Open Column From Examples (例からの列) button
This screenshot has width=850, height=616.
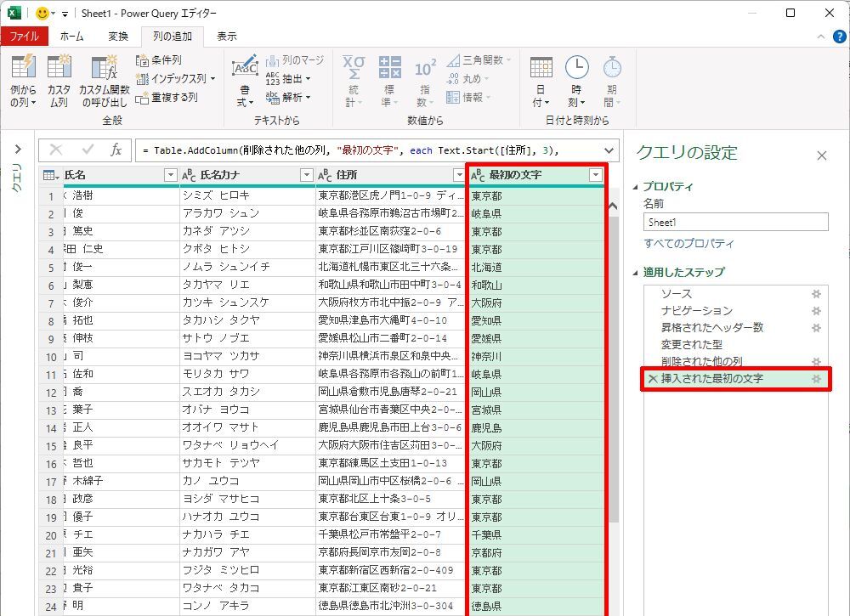coord(23,68)
